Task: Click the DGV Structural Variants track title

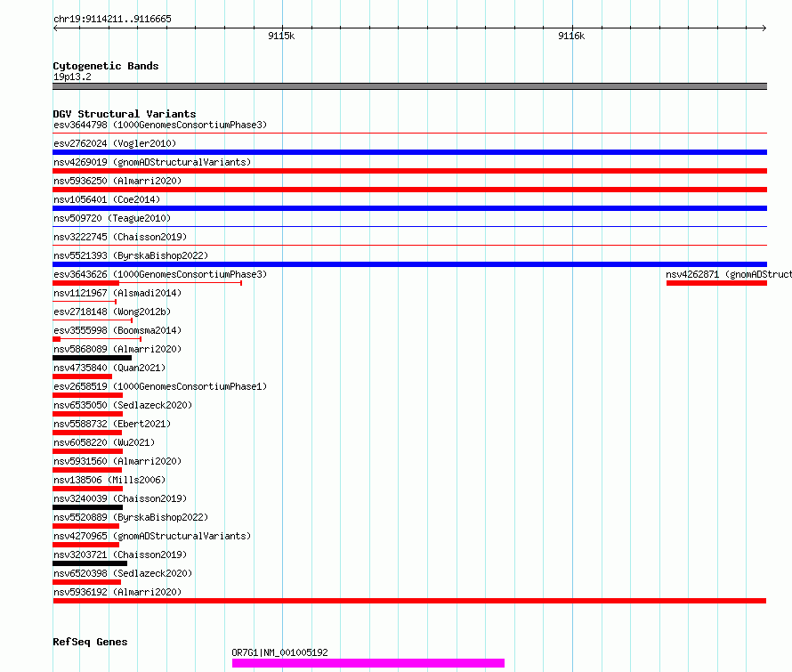Action: click(x=125, y=114)
